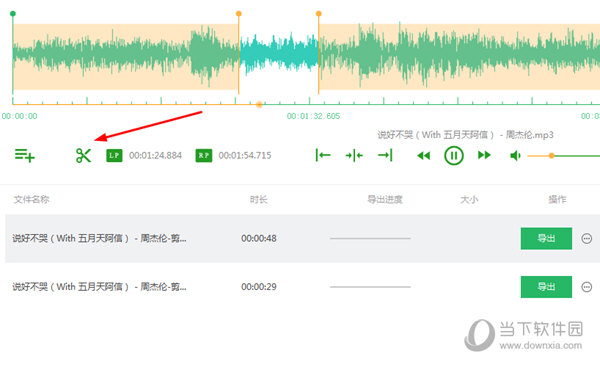Export the 00:00:48 clip
Image resolution: width=600 pixels, height=367 pixels.
pos(546,238)
